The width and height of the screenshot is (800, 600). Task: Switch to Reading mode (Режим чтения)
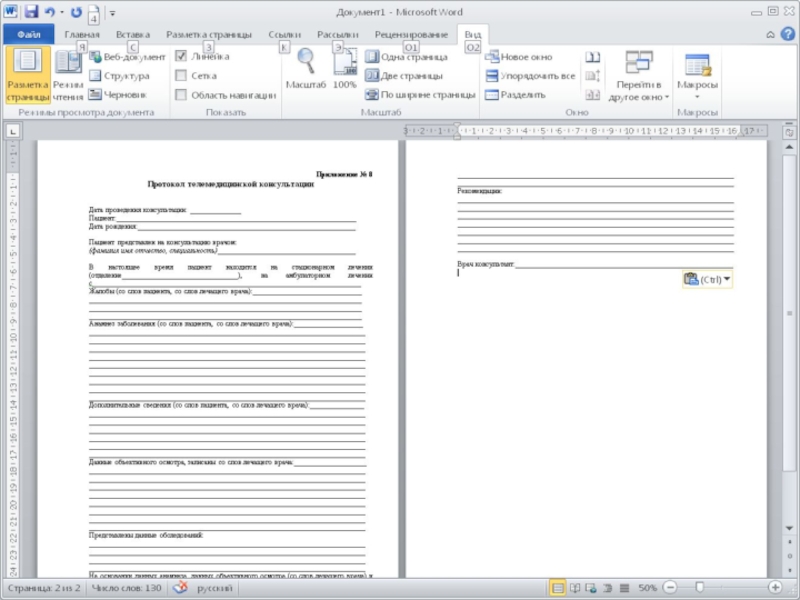[68, 75]
